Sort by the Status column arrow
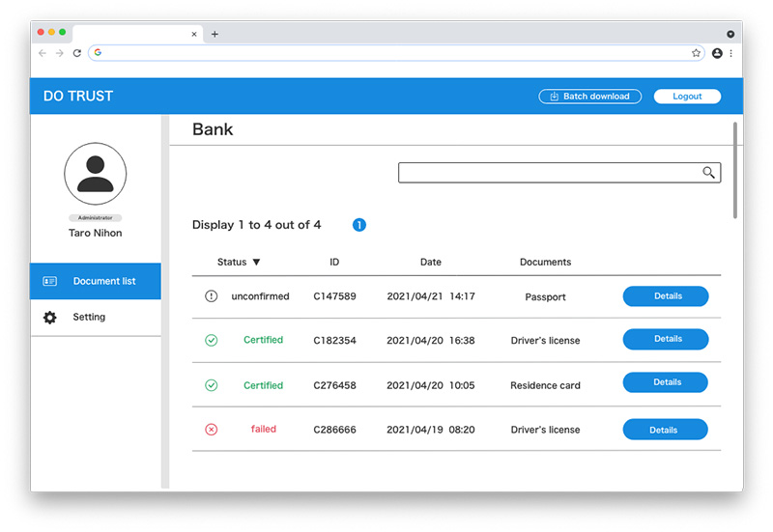Screen dimensions: 773x532 pos(256,263)
